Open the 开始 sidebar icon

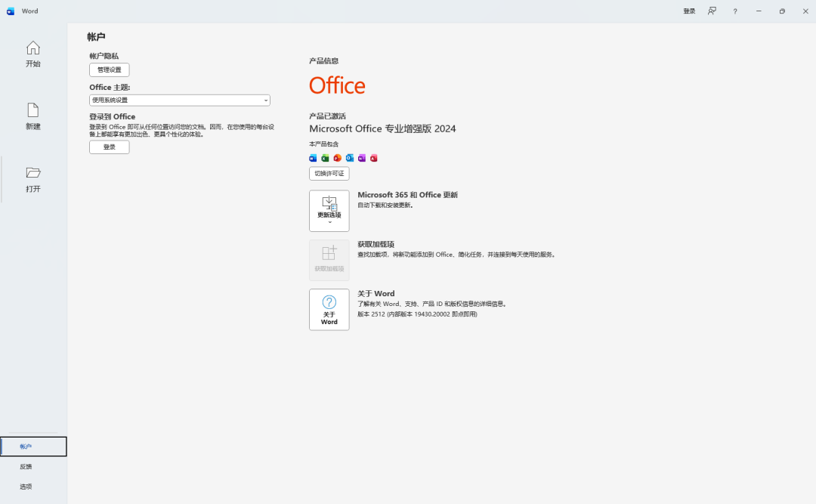pos(32,54)
